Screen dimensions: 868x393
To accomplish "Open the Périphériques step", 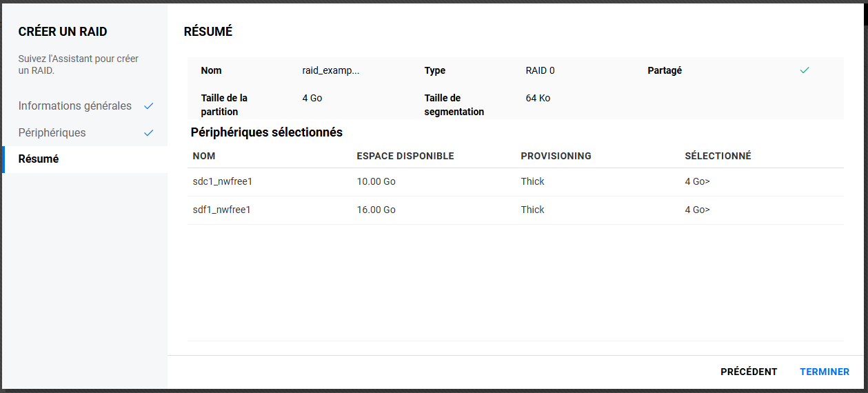I will click(52, 133).
